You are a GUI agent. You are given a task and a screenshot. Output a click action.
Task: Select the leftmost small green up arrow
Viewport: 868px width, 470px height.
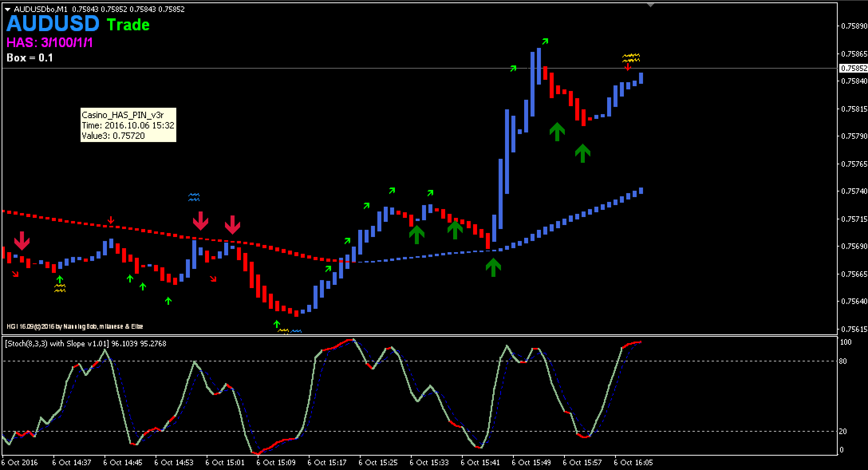(60, 279)
